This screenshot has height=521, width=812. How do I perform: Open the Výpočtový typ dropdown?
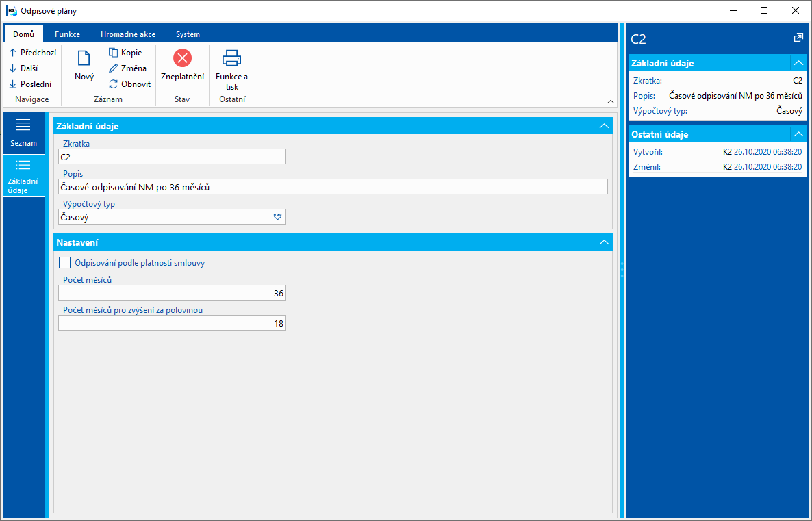[277, 217]
